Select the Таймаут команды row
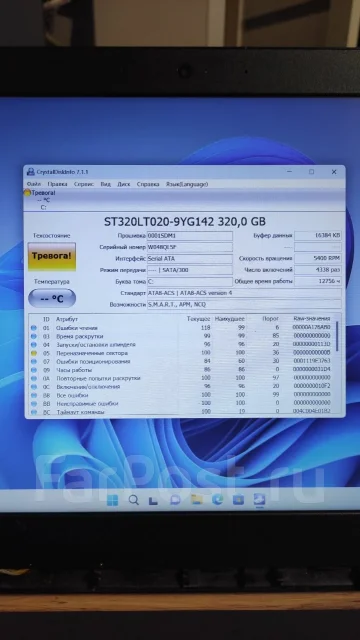The width and height of the screenshot is (360, 640). tap(182, 411)
